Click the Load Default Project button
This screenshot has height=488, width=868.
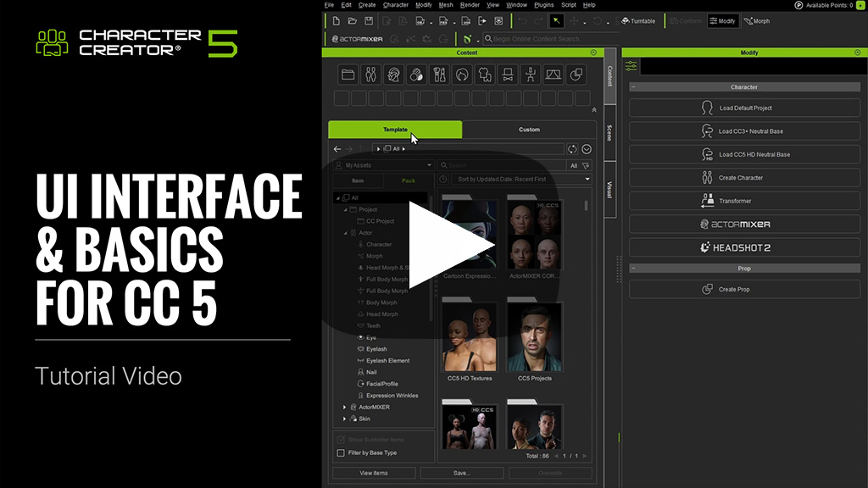pos(744,108)
